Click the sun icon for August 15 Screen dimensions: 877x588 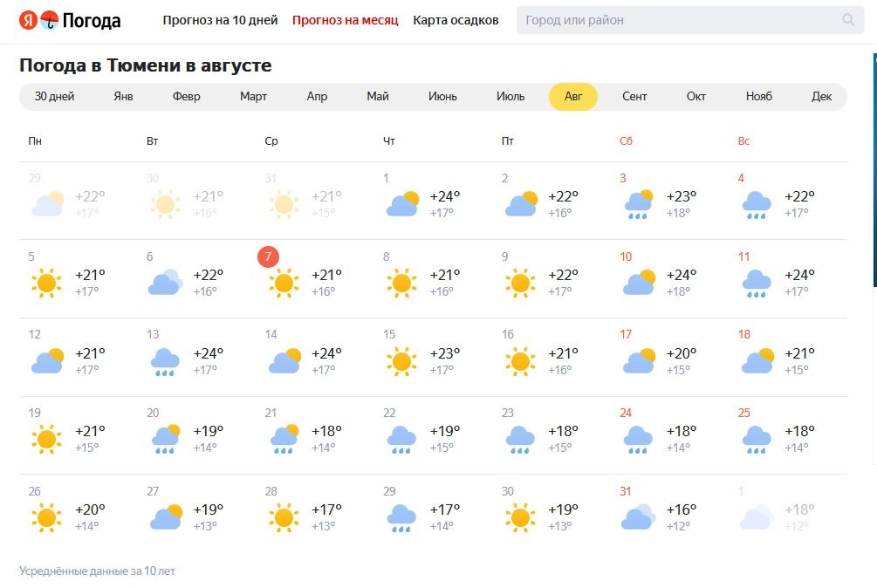[x=401, y=361]
